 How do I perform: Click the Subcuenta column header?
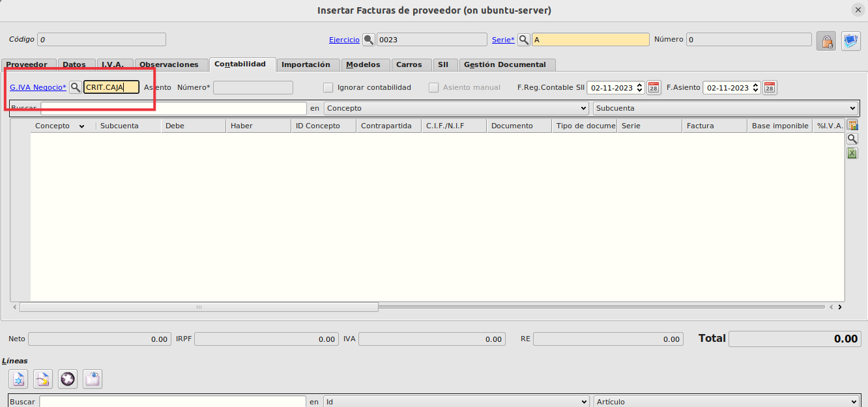(128, 126)
